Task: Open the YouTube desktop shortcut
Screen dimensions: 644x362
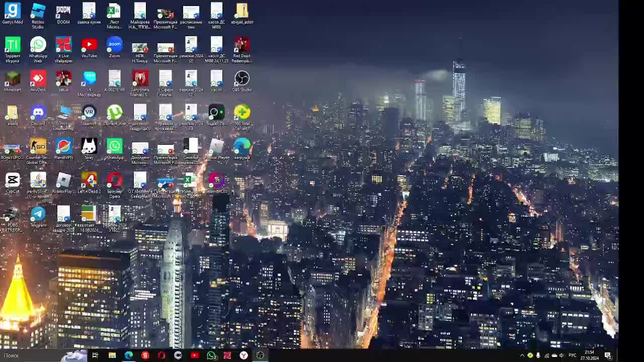Action: coord(89,48)
